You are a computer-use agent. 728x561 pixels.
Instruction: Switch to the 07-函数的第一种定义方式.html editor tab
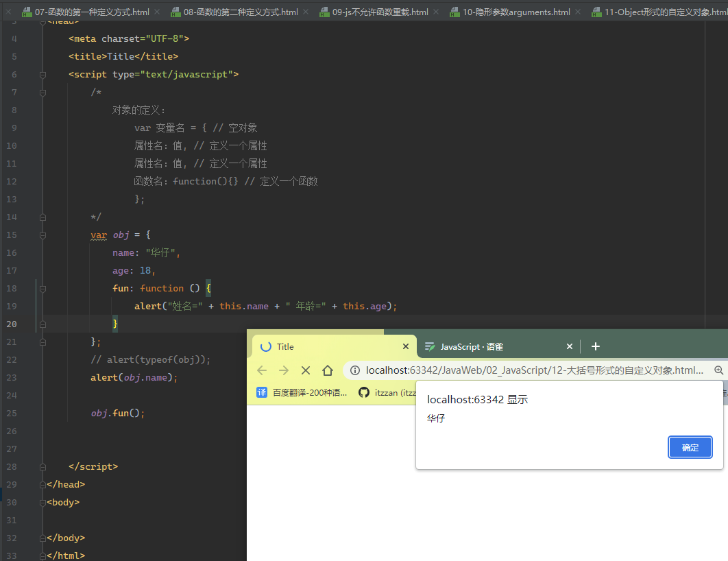(x=92, y=12)
